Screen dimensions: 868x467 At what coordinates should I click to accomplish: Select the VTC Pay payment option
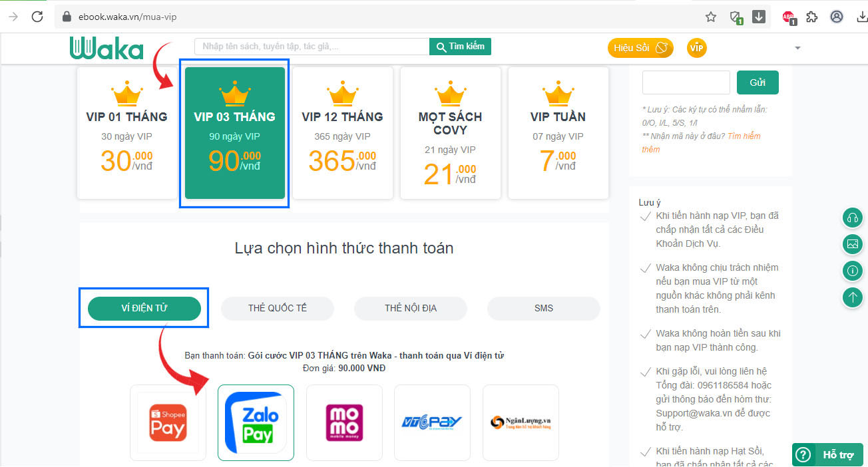pyautogui.click(x=432, y=422)
